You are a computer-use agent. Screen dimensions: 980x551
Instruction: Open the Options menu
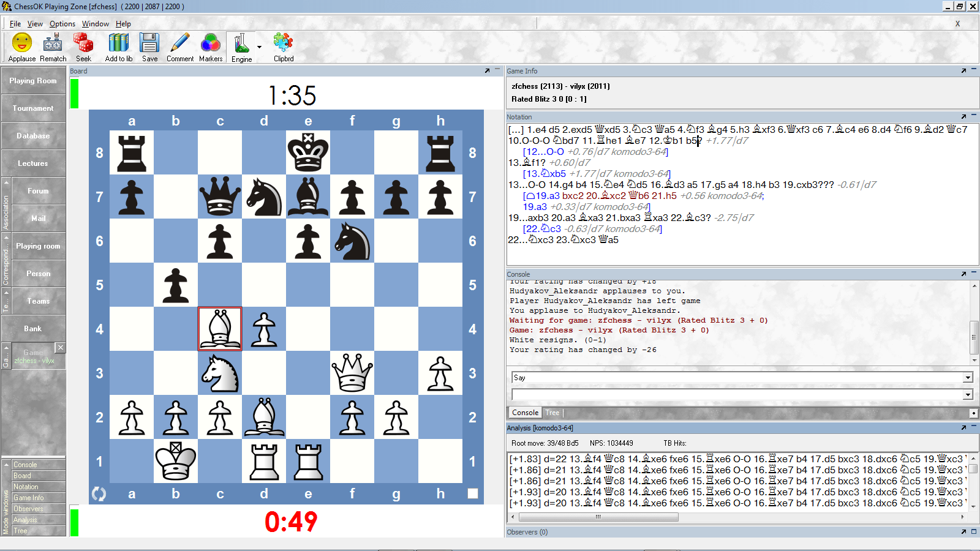(x=62, y=24)
